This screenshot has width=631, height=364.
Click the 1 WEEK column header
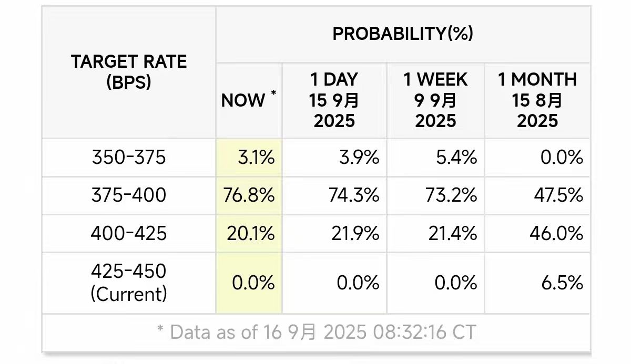tap(435, 100)
